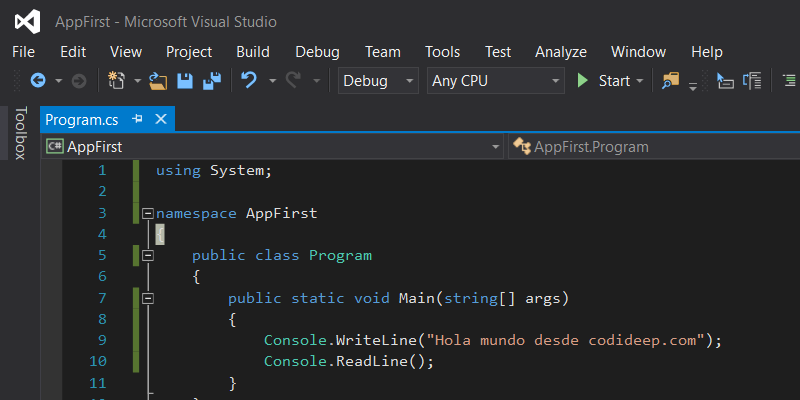Click the Find in Files toolbar icon
Screen dimensions: 800x400
click(670, 81)
